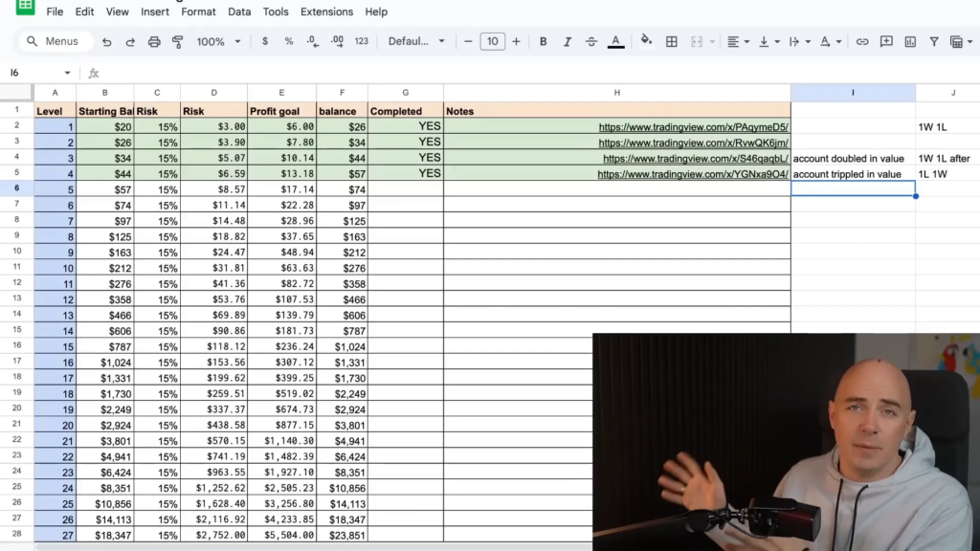Click the Insert link icon
This screenshot has width=980, height=551.
click(862, 42)
